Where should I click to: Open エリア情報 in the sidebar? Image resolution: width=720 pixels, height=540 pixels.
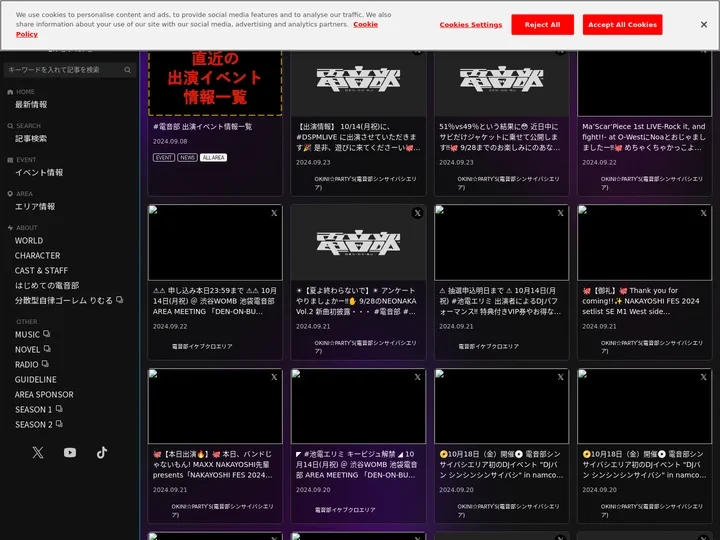(35, 207)
